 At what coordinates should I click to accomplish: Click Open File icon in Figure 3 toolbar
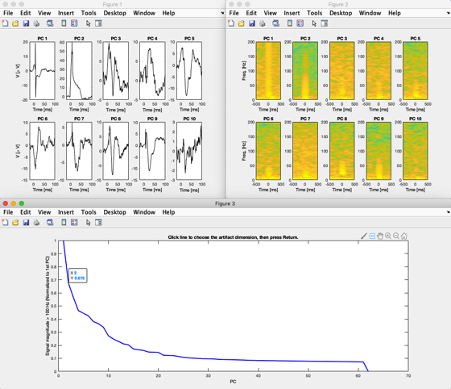point(15,222)
